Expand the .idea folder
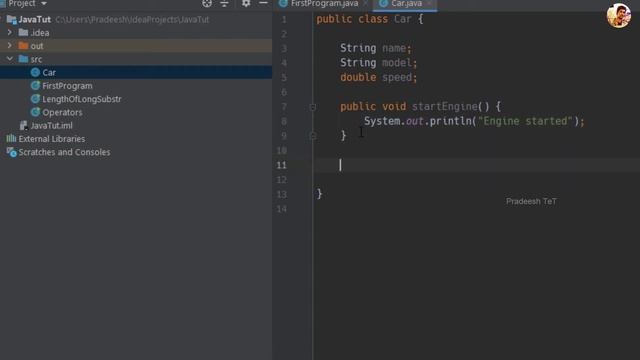 click(10, 32)
